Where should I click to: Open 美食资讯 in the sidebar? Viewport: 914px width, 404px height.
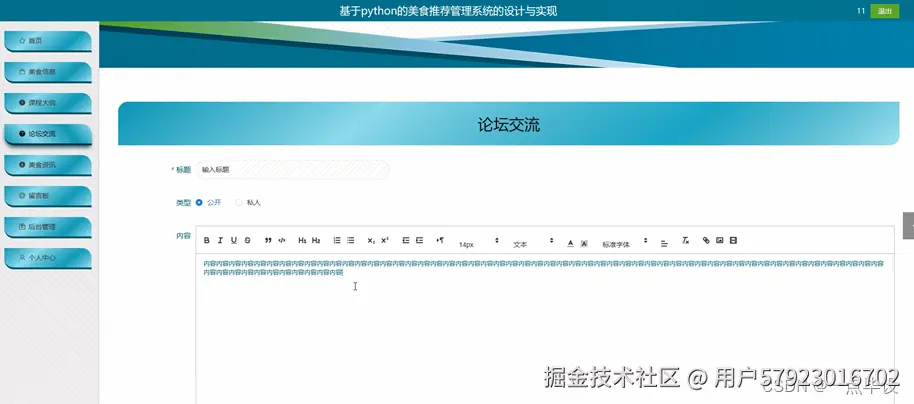[48, 165]
